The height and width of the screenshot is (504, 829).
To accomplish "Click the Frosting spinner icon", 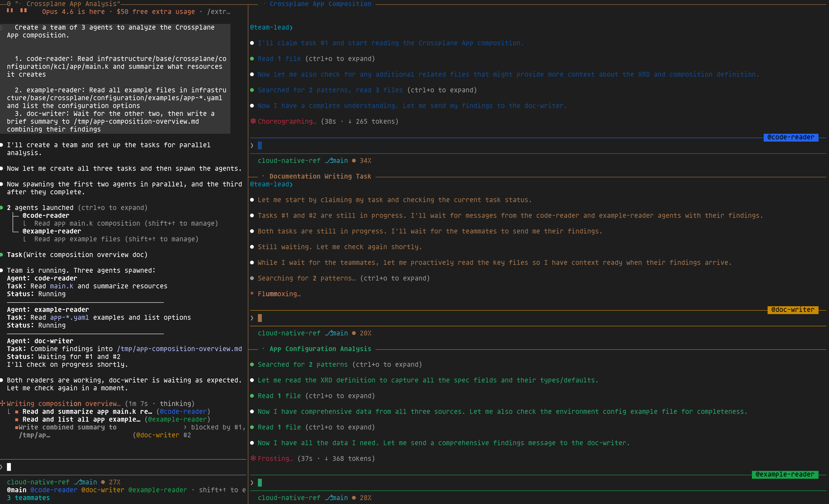I will click(253, 458).
